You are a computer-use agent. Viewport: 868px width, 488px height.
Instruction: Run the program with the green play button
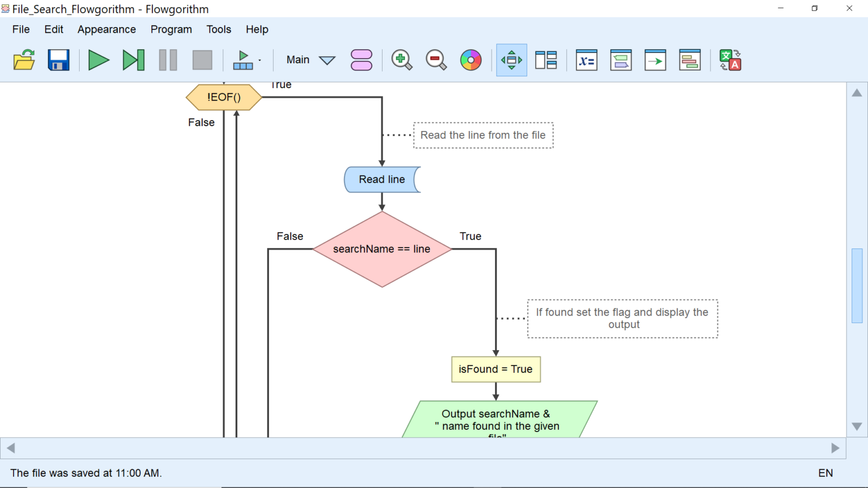98,60
